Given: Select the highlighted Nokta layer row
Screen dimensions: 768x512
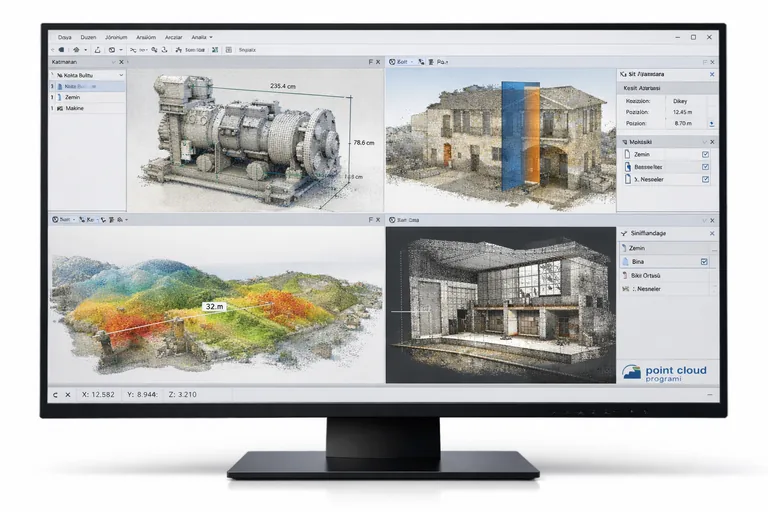Looking at the screenshot, I should click(88, 86).
